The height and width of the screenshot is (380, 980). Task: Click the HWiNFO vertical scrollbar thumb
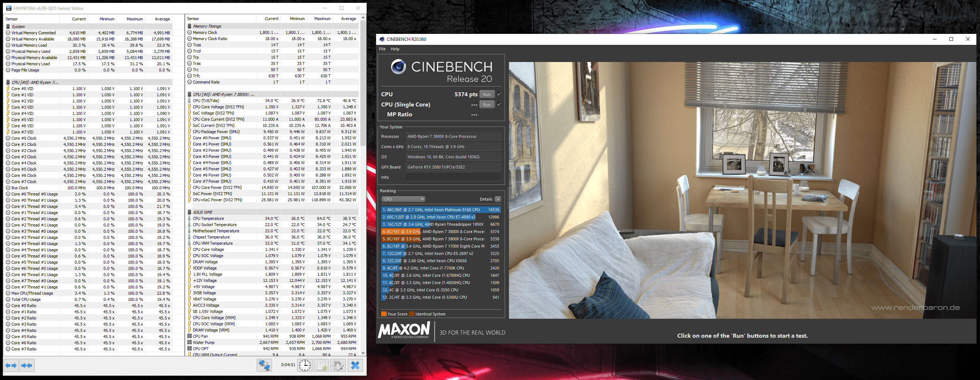[x=363, y=83]
